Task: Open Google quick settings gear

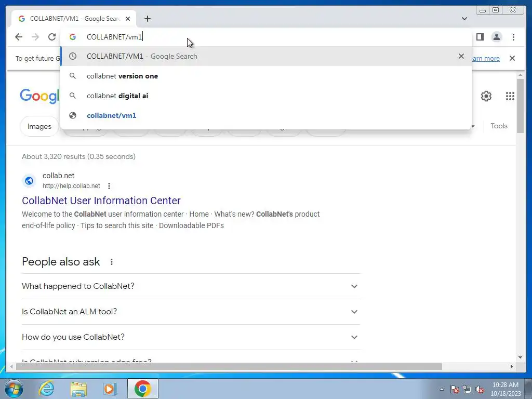Action: click(486, 96)
